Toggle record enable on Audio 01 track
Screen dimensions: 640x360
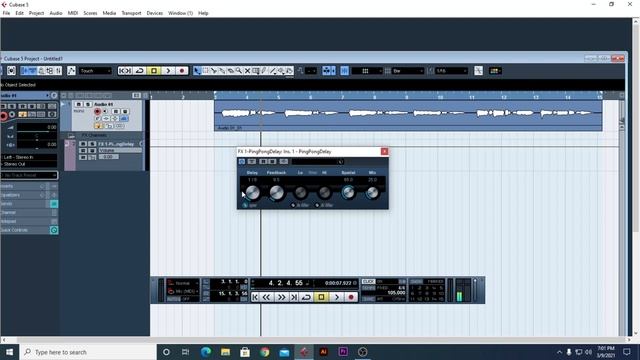(x=97, y=111)
